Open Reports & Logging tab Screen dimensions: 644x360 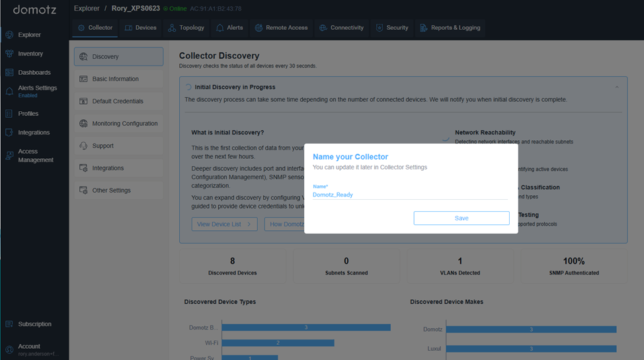pos(450,28)
